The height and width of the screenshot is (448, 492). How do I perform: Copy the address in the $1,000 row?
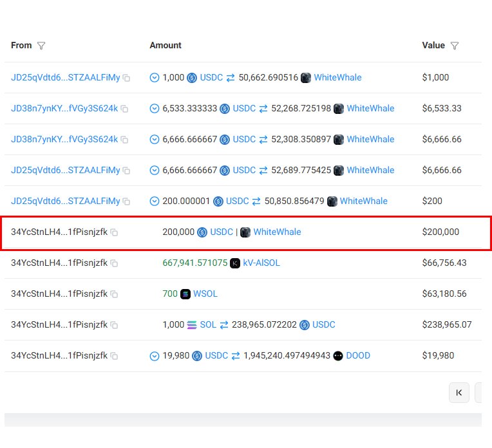tap(127, 78)
